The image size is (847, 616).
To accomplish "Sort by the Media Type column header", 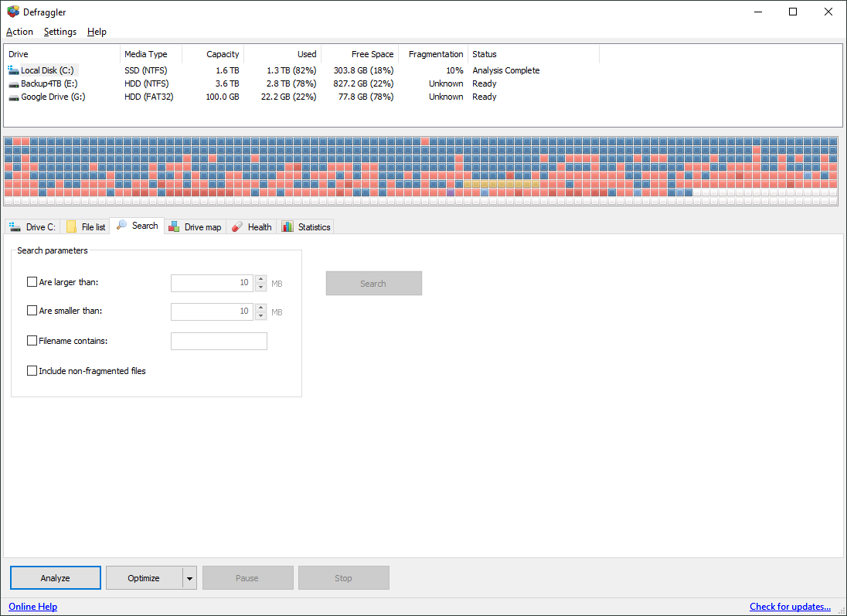I will pos(151,54).
